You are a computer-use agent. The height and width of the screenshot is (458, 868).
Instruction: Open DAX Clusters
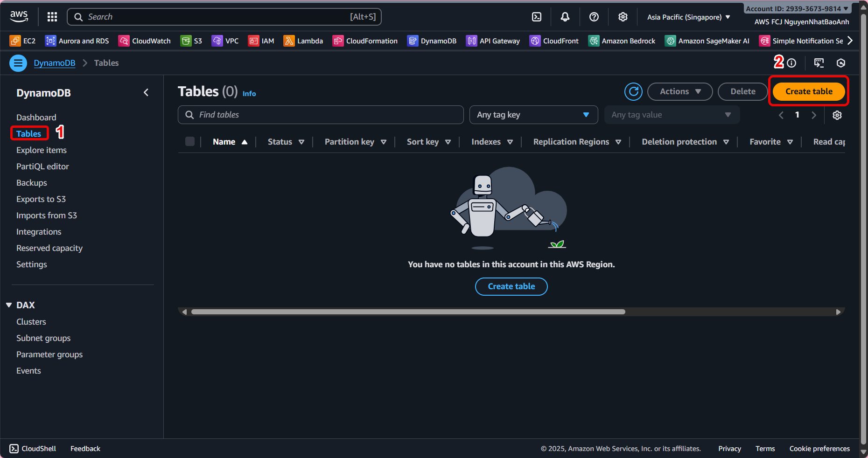click(x=31, y=322)
